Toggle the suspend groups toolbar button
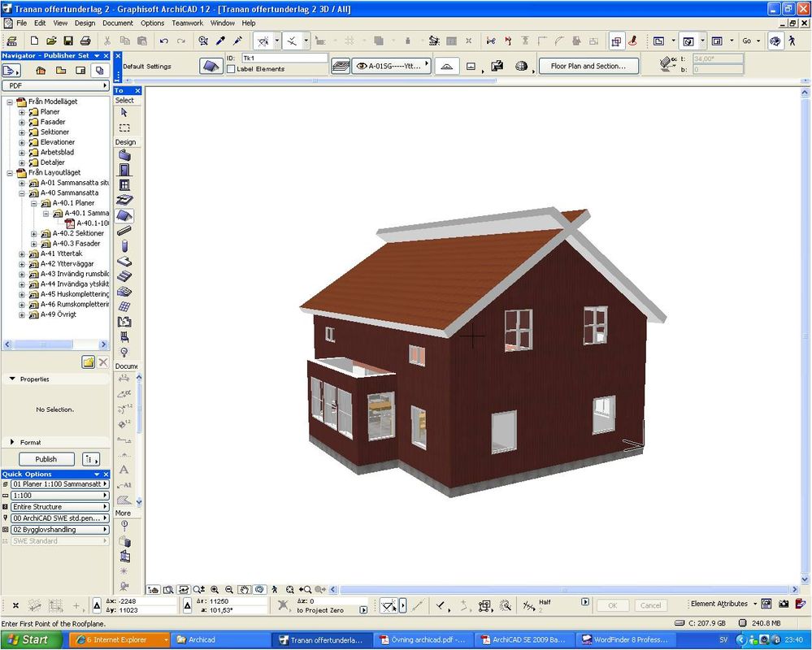 pos(616,41)
